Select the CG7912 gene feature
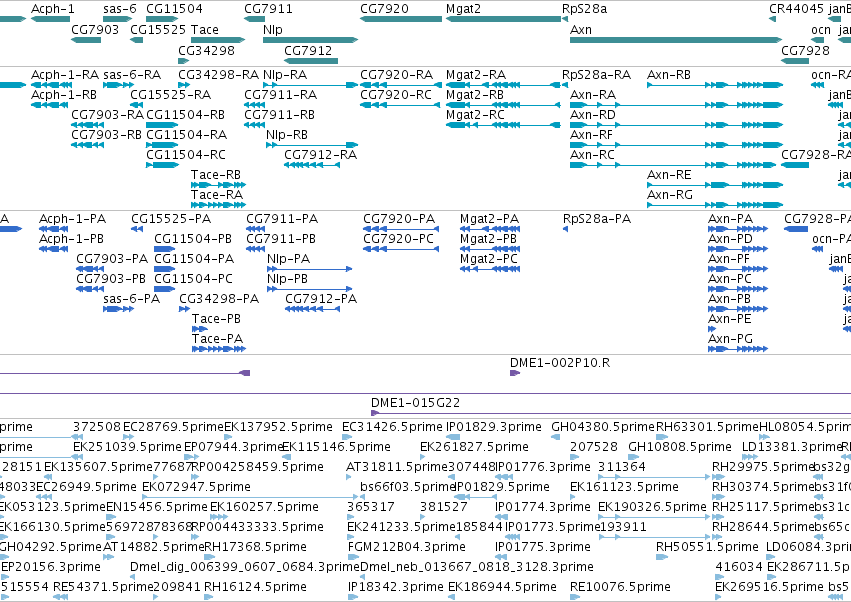Image resolution: width=851 pixels, height=602 pixels. tap(311, 61)
